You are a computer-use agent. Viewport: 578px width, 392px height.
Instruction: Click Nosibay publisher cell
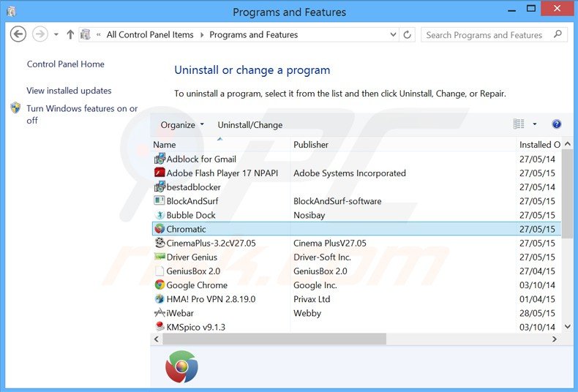(309, 215)
